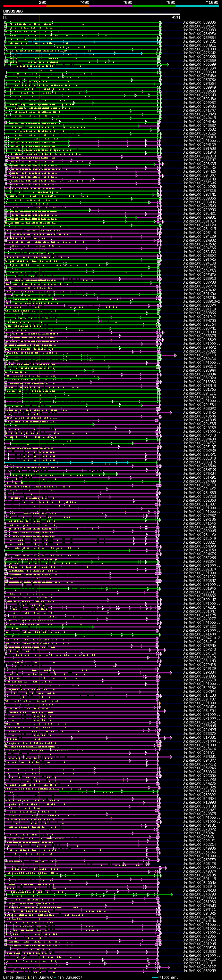The image size is (222, 980).
Task: Click the green ~80% identity legend segment
Action: pyautogui.click(x=154, y=6)
